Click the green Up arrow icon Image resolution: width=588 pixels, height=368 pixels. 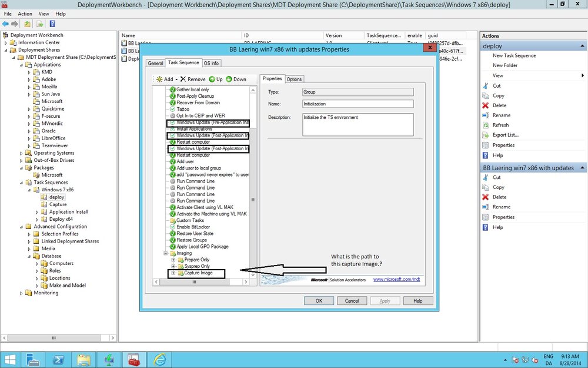212,79
